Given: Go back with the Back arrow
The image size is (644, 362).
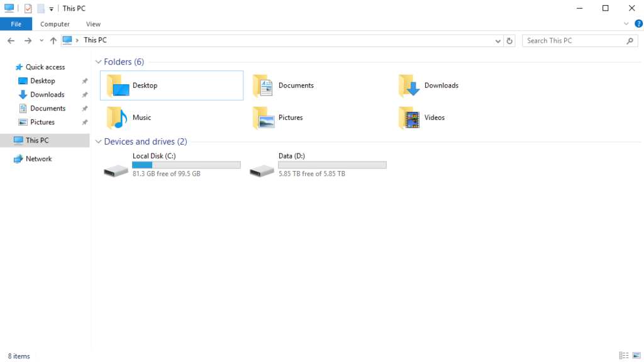Looking at the screenshot, I should tap(11, 41).
